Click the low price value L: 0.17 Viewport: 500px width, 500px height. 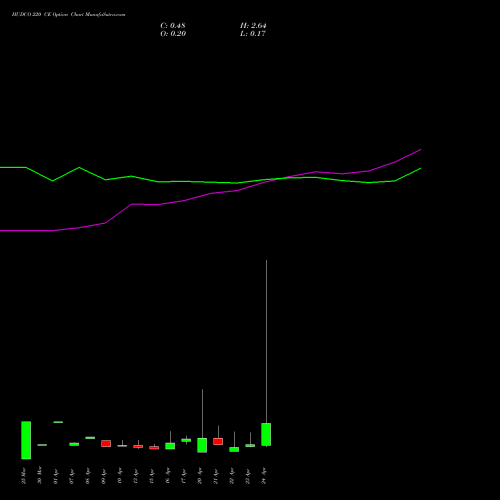253,34
